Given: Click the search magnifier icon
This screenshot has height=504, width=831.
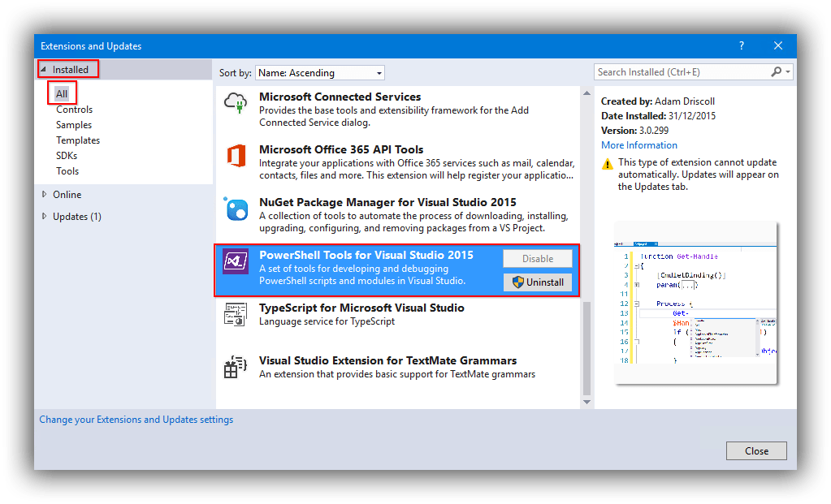Looking at the screenshot, I should 776,72.
